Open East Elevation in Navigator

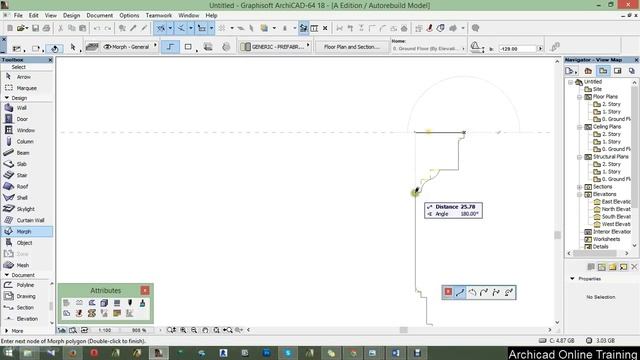pos(612,202)
